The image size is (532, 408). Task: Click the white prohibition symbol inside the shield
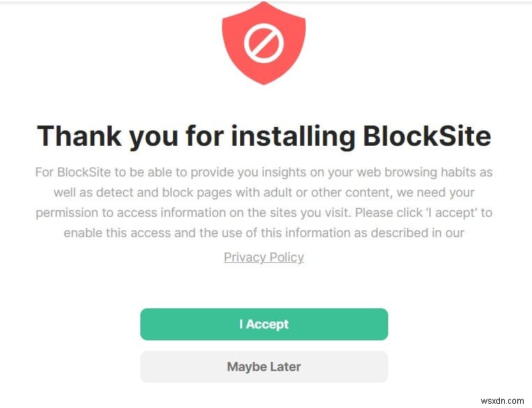coord(263,43)
